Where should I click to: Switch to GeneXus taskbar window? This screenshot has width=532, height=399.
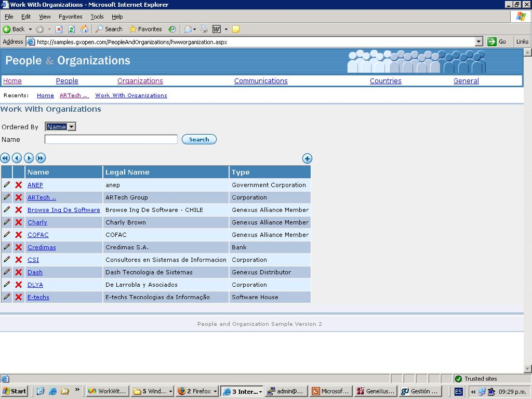point(375,391)
